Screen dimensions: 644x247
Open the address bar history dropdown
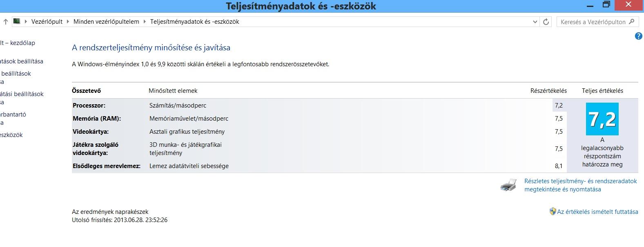tap(535, 22)
